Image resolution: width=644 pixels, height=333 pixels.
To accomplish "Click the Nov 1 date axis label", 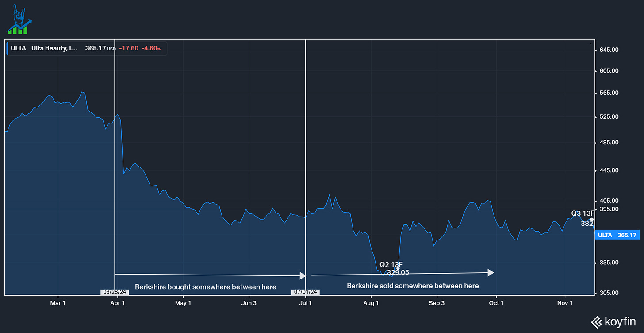I will (x=565, y=303).
